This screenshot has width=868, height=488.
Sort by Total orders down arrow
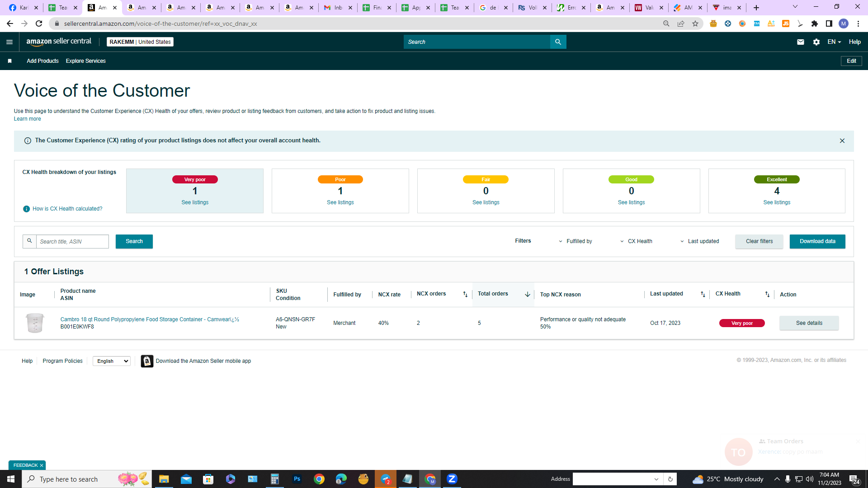point(528,294)
